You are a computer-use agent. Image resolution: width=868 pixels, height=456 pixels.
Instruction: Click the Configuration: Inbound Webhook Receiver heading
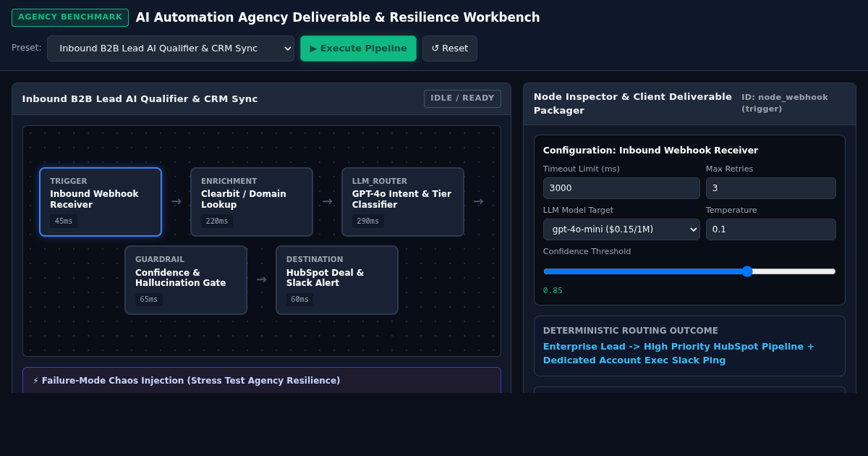point(650,151)
